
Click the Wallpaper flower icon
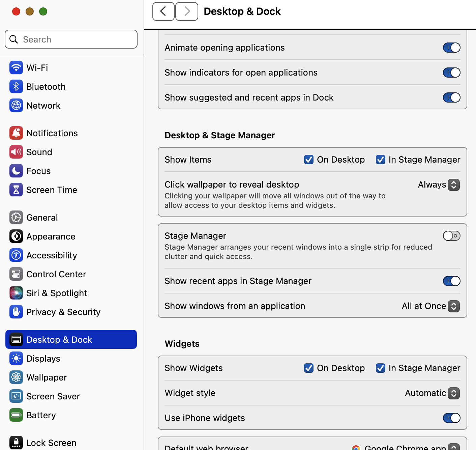tap(16, 377)
